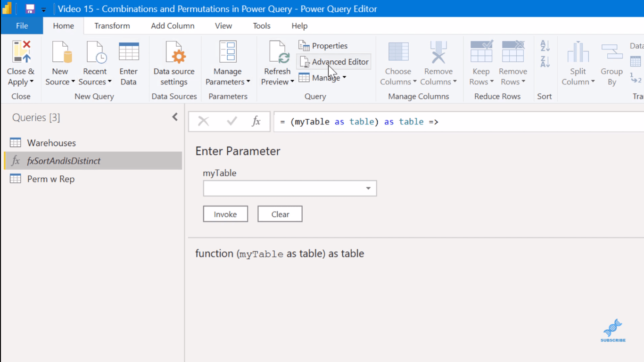Open the myTable parameter dropdown
The width and height of the screenshot is (644, 362).
coord(368,189)
